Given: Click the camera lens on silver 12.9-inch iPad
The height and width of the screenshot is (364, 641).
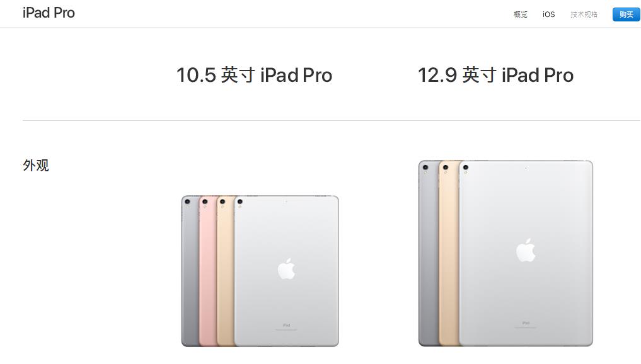Looking at the screenshot, I should pyautogui.click(x=465, y=167).
